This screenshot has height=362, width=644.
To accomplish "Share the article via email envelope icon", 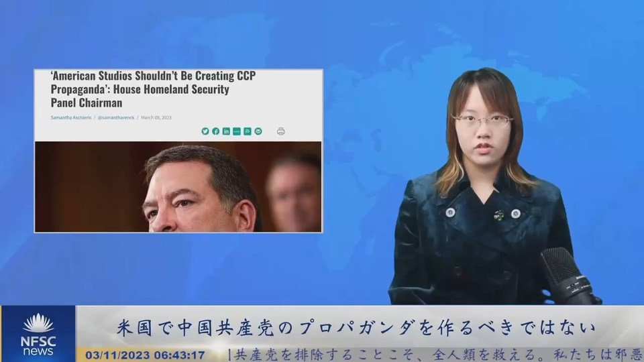I will tap(258, 131).
